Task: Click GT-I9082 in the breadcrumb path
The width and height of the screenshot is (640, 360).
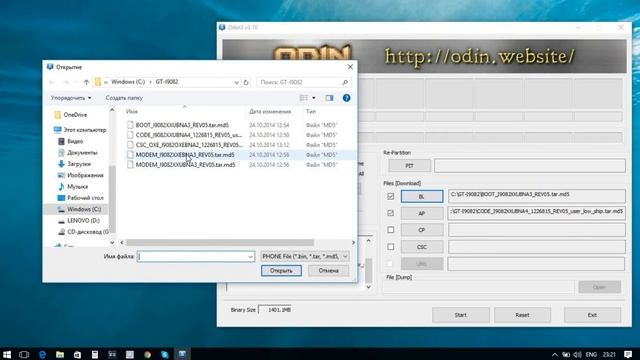Action: tap(167, 82)
